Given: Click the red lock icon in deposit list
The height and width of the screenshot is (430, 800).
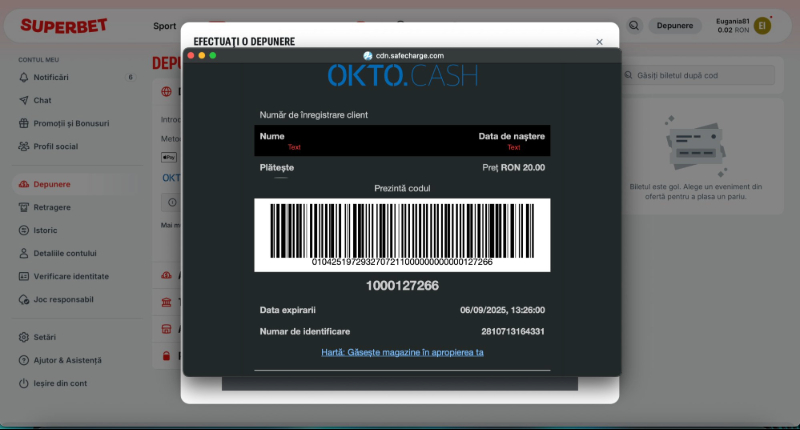Looking at the screenshot, I should 166,356.
